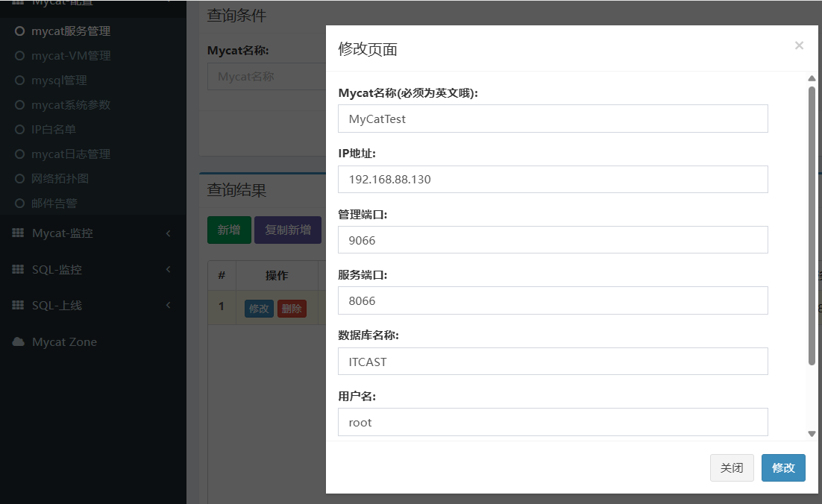The height and width of the screenshot is (504, 822).
Task: Open the mycat-VM管理 menu item
Action: pos(71,56)
